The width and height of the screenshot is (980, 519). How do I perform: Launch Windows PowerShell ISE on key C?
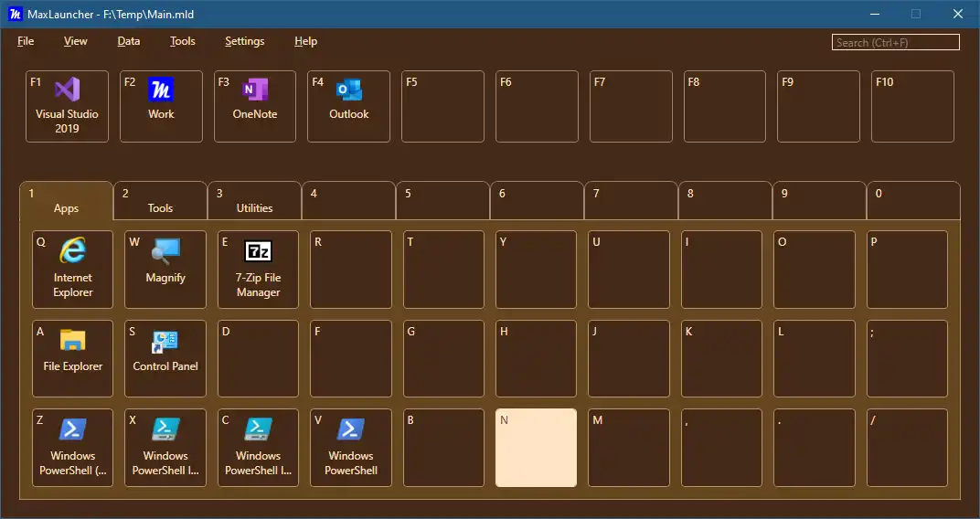coord(258,448)
